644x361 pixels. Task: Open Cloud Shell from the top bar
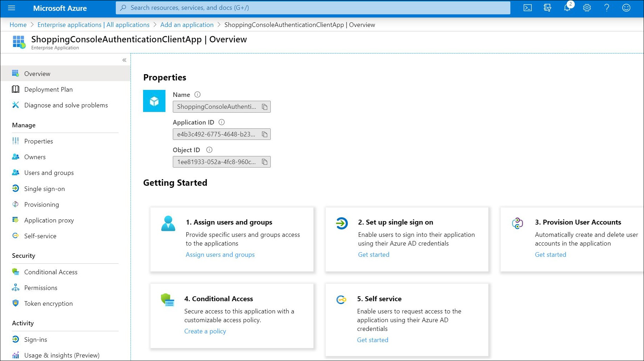(x=528, y=8)
